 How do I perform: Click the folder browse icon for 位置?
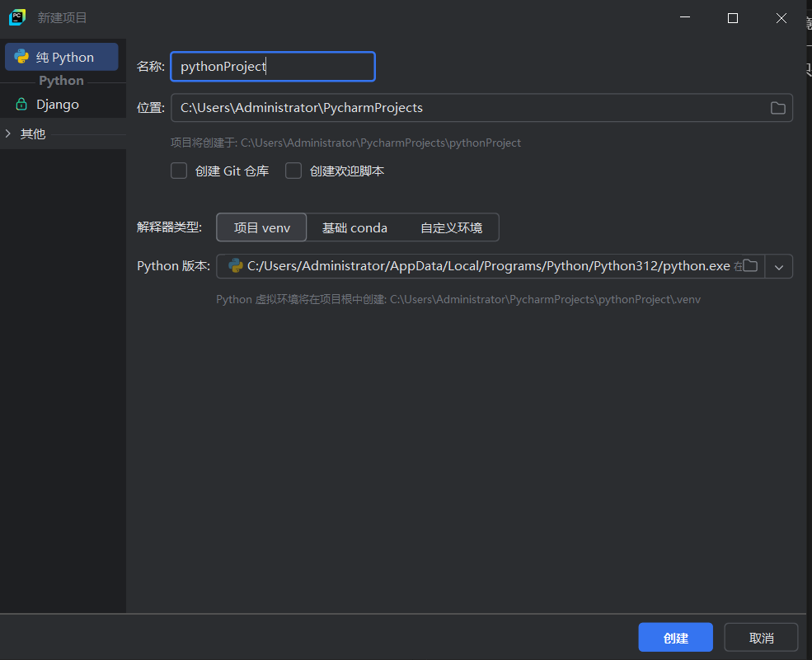(777, 108)
